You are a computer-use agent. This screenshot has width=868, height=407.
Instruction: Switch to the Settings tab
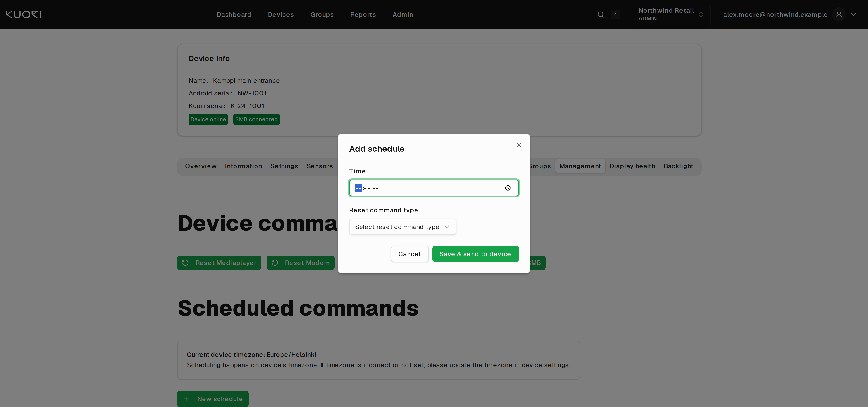(x=284, y=166)
